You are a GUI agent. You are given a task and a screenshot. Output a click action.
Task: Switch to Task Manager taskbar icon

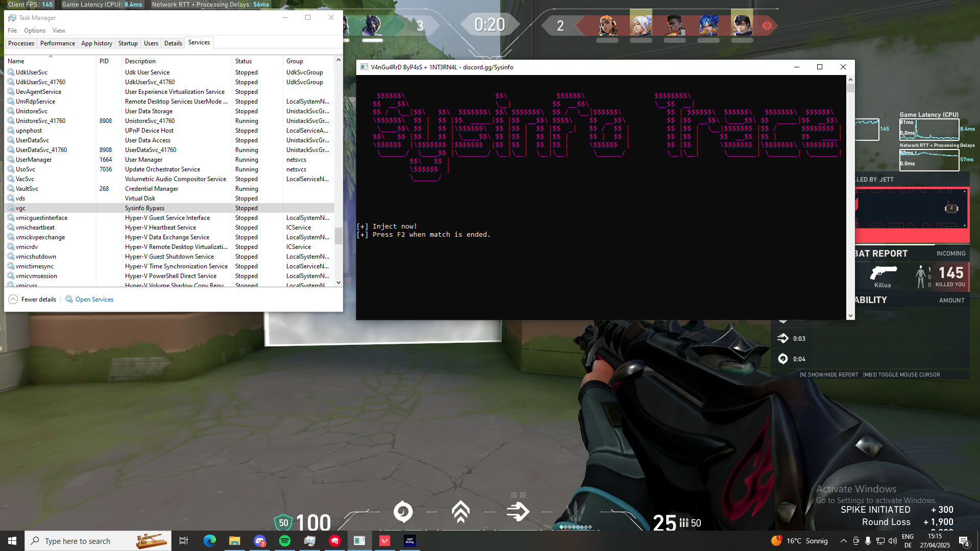pos(309,541)
